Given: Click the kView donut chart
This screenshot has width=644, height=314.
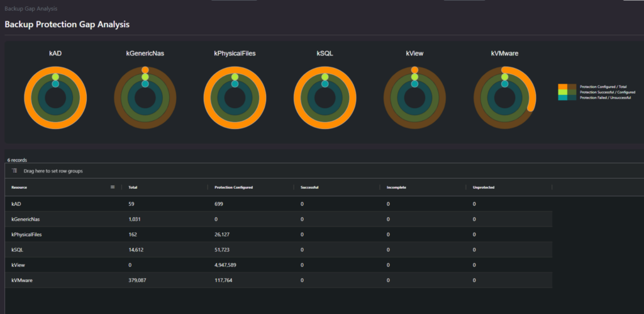Looking at the screenshot, I should click(x=414, y=98).
